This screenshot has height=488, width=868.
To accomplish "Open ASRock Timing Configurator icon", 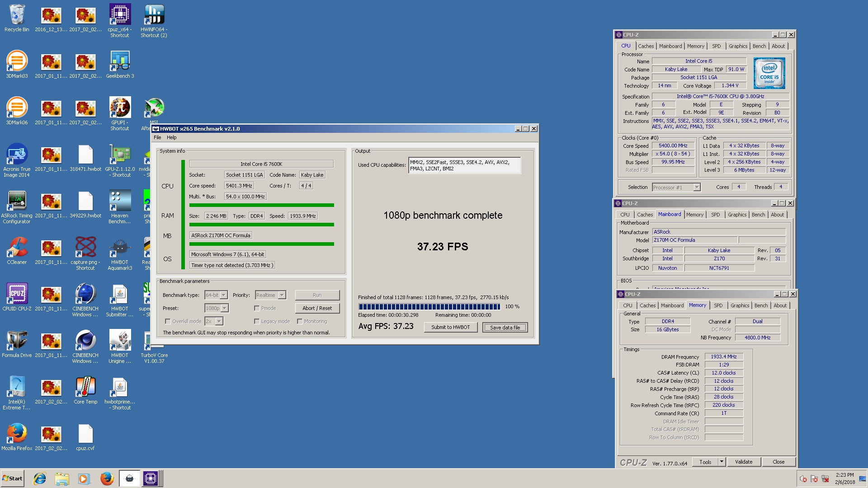I will coord(17,206).
